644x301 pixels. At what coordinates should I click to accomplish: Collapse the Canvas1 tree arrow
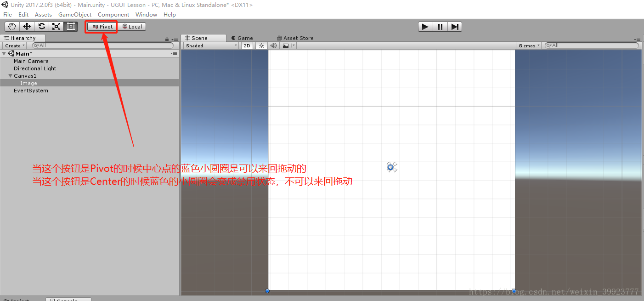pos(10,76)
